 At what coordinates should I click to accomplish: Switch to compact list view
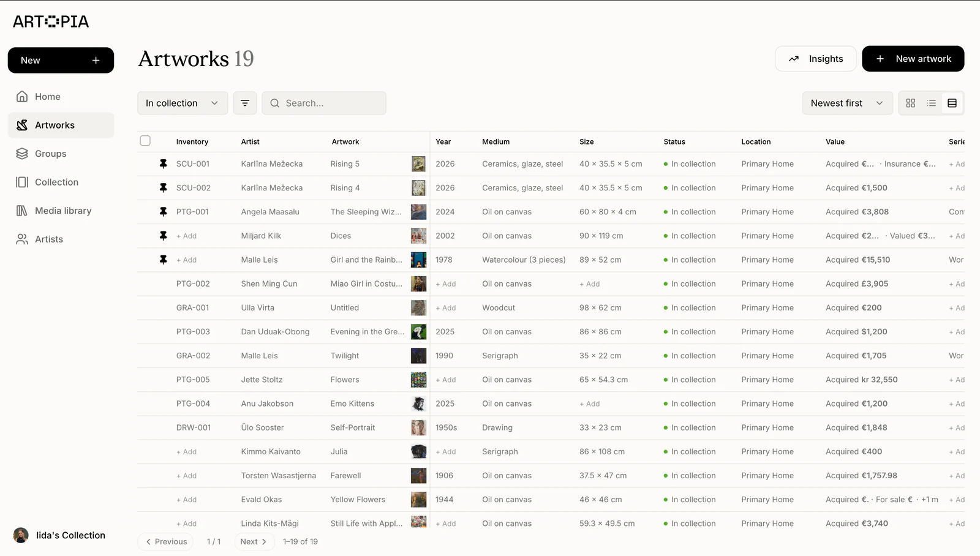click(x=932, y=103)
